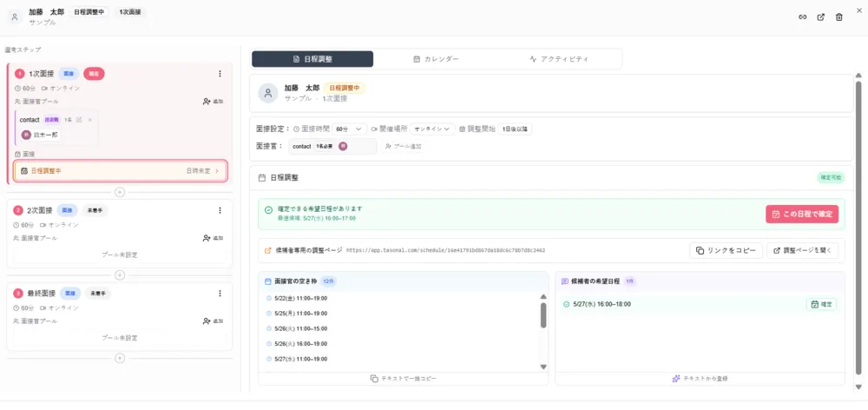868x410 pixels.
Task: Confirm schedule with この日程で確定
Action: pos(802,214)
